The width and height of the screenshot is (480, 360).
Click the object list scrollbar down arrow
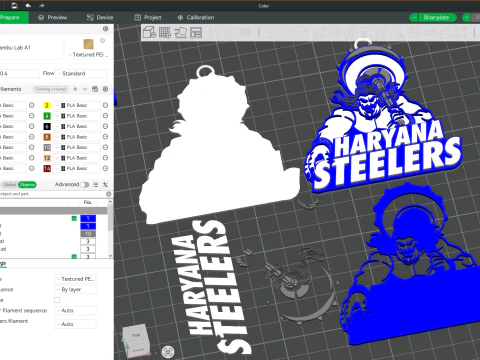click(110, 256)
